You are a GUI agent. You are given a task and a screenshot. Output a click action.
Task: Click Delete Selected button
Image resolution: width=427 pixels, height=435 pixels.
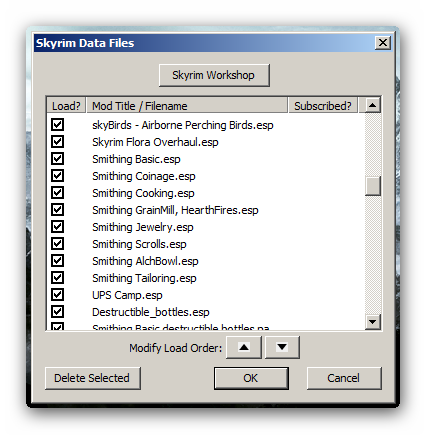point(93,378)
